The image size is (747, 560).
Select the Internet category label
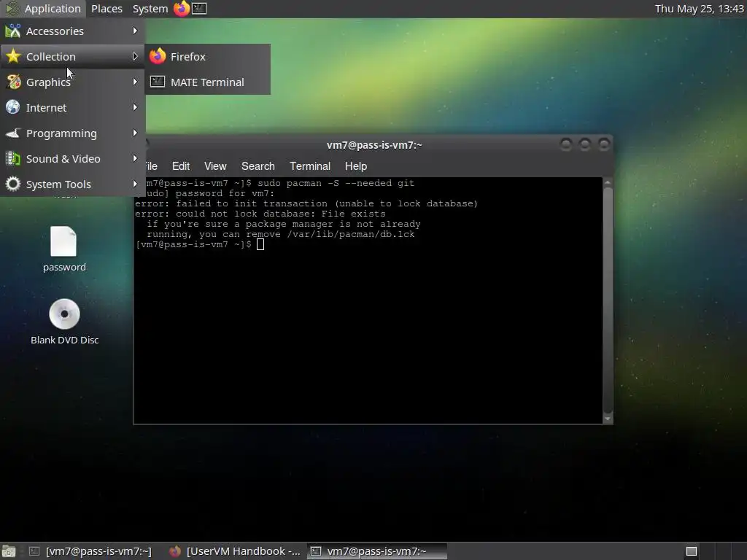(x=46, y=108)
